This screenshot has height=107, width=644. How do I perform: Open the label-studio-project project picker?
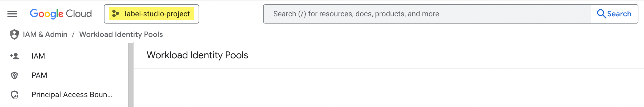(x=151, y=14)
